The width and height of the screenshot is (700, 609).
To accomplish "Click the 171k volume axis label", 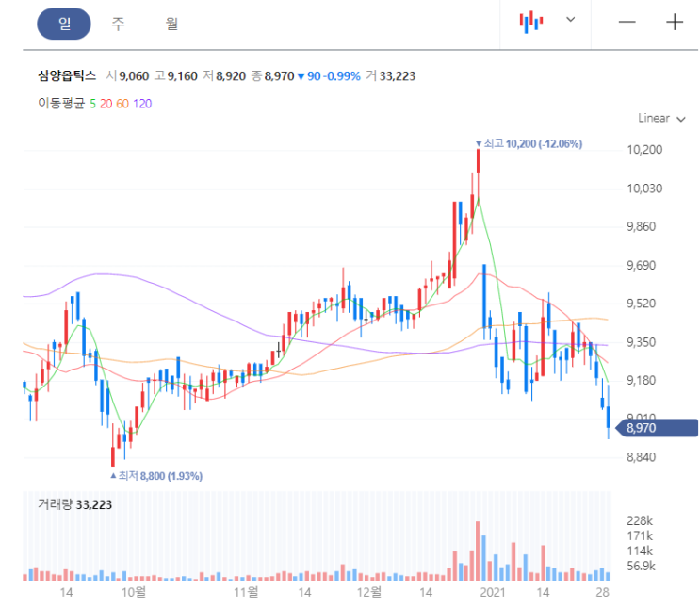I will point(640,535).
